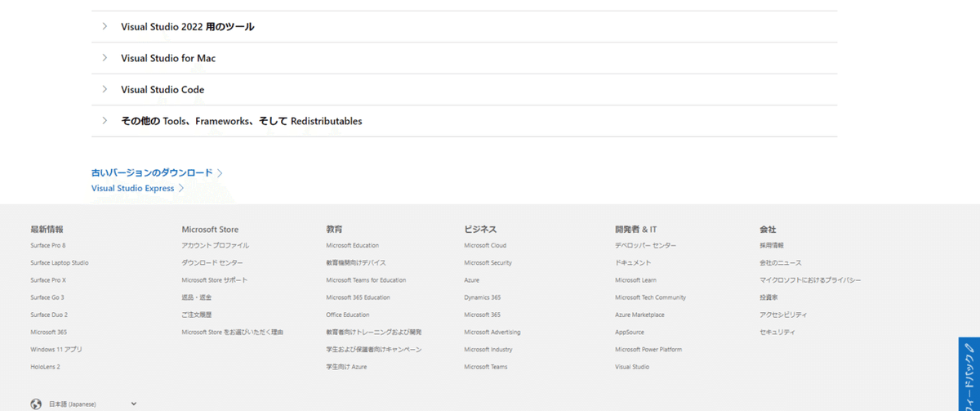Open the ドキュメント link
Screen dimensions: 980x411
click(633, 263)
